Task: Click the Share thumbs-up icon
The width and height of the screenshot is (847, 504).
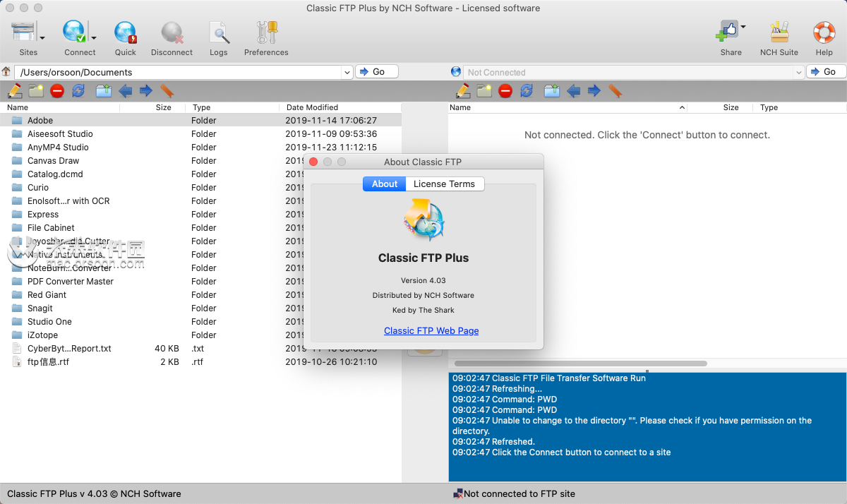Action: pos(727,32)
